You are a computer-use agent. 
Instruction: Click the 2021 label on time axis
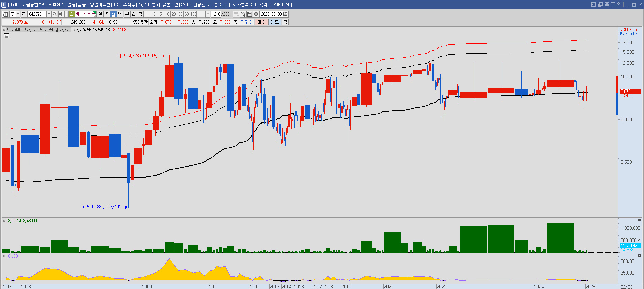[388, 286]
